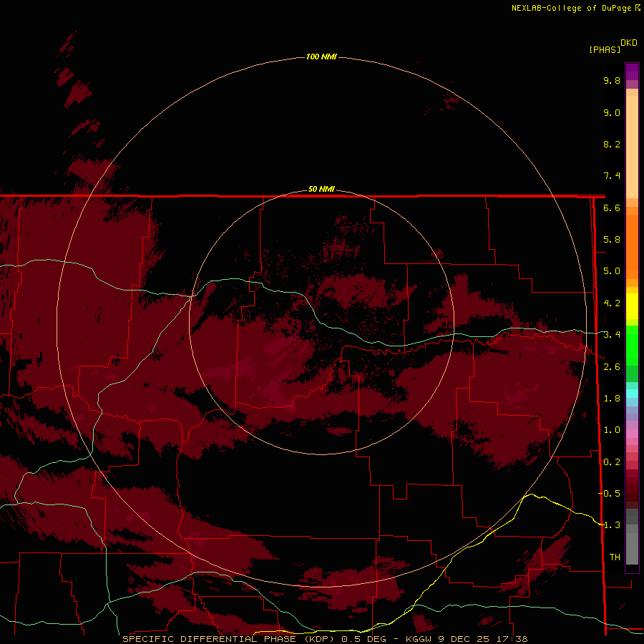
Task: Click the -0.5 label on color scale
Action: pyautogui.click(x=610, y=494)
